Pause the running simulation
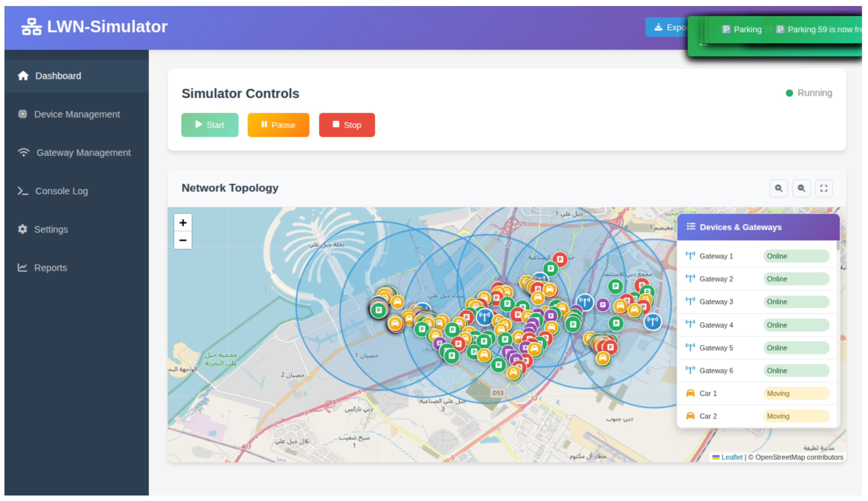This screenshot has width=868, height=501. coord(278,125)
